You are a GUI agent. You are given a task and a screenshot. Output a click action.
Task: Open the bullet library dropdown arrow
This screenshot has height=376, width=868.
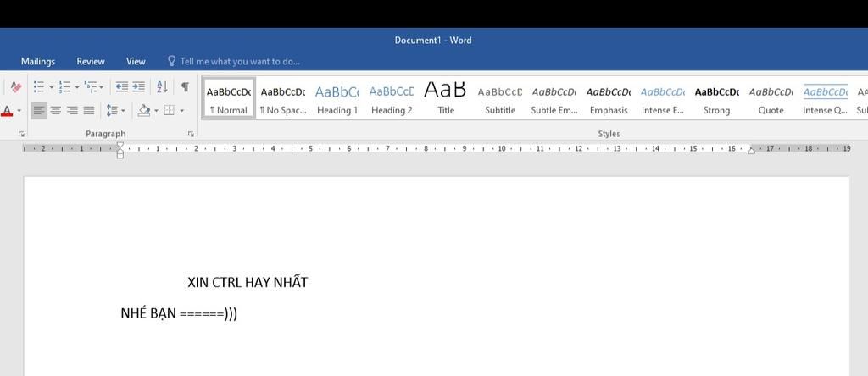coord(52,87)
